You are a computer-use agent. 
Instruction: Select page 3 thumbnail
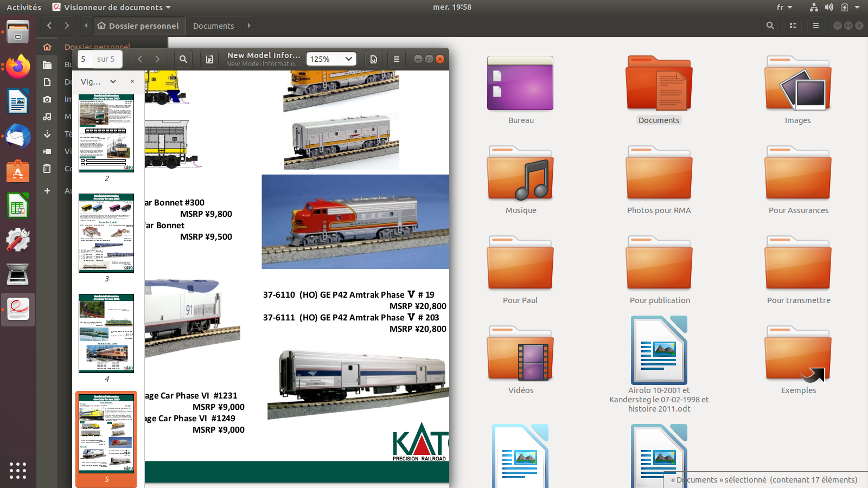(x=106, y=233)
